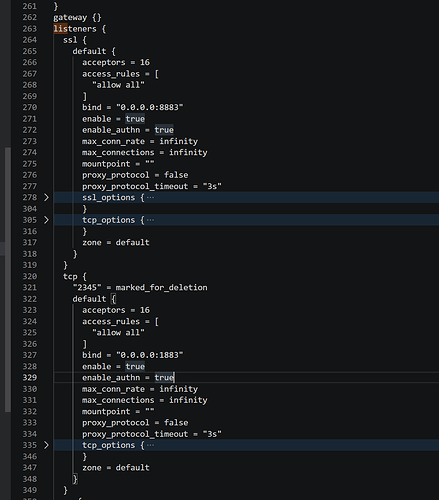This screenshot has height=500, width=439.
Task: Click the gateway {} text on line 262
Action: (x=77, y=17)
